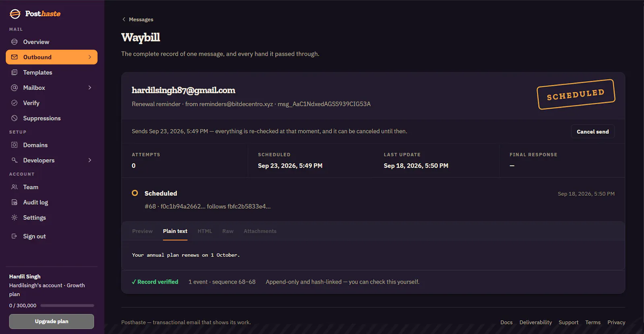Cancel the scheduled send
The width and height of the screenshot is (644, 334).
592,131
